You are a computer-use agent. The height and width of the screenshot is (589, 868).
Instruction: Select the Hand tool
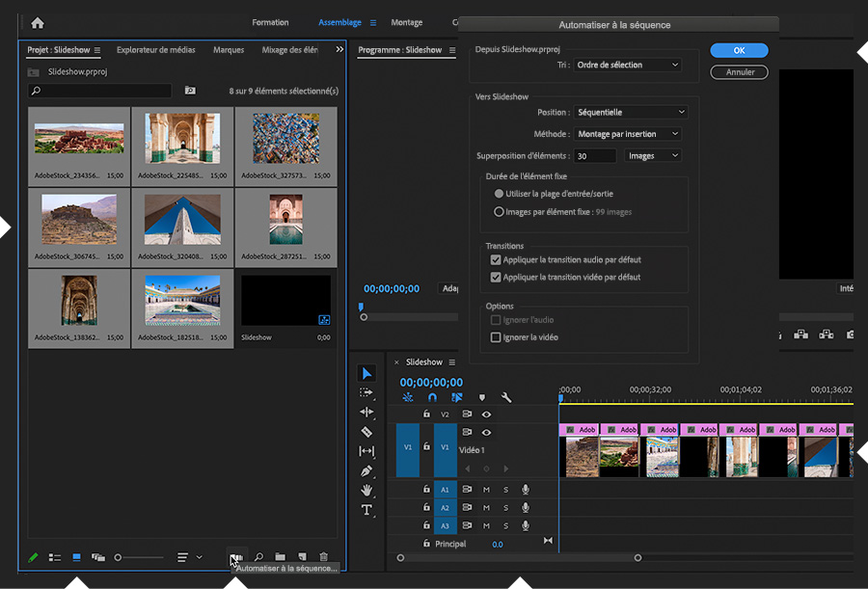(x=366, y=491)
